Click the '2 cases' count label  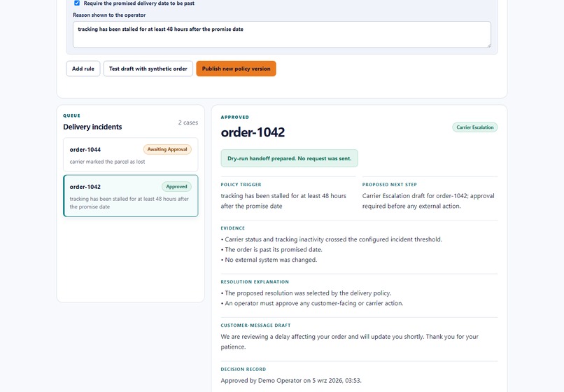188,122
